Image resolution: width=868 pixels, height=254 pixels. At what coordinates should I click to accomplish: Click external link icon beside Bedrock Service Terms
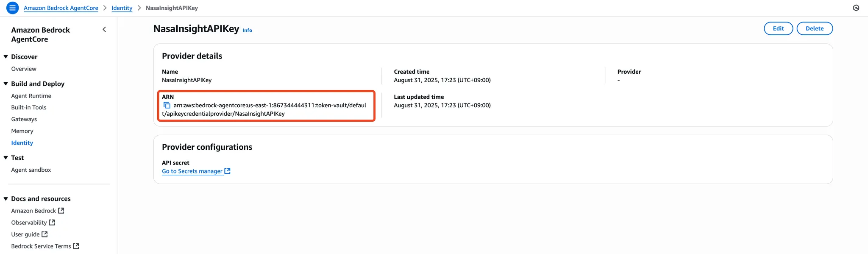pyautogui.click(x=76, y=246)
